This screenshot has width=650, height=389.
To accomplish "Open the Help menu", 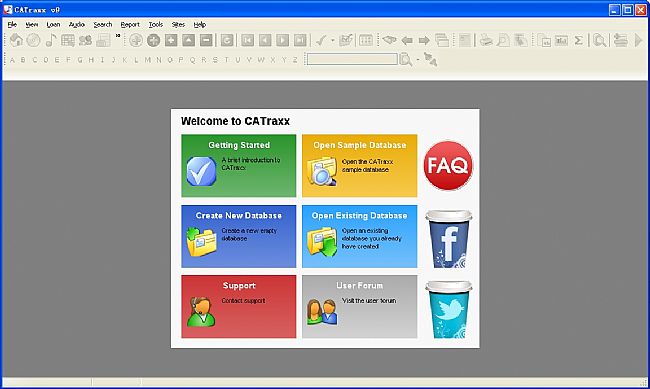I will (x=200, y=24).
